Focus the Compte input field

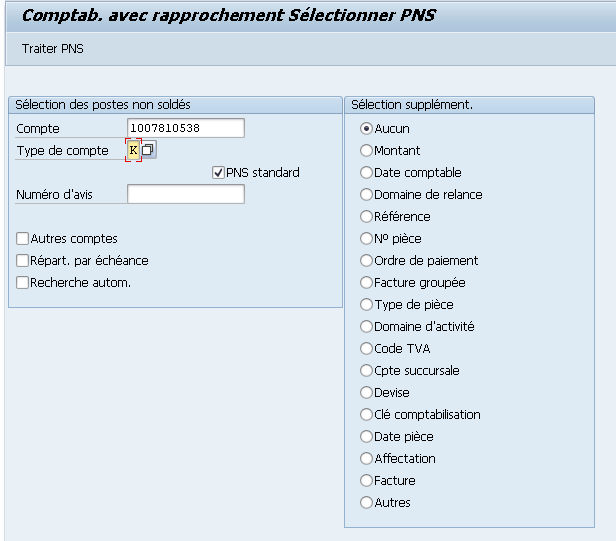pos(185,128)
